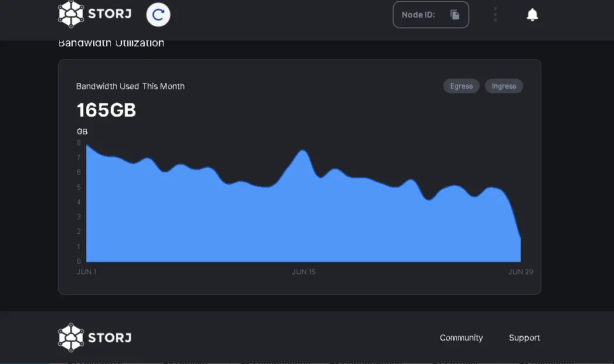Viewport: 614px width, 364px height.
Task: Copy the Node ID using the copy icon
Action: pyautogui.click(x=454, y=14)
